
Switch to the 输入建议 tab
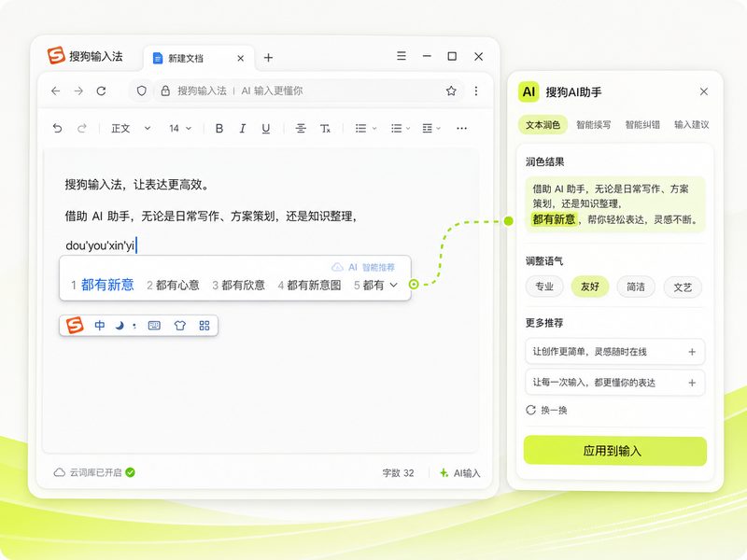coord(691,125)
